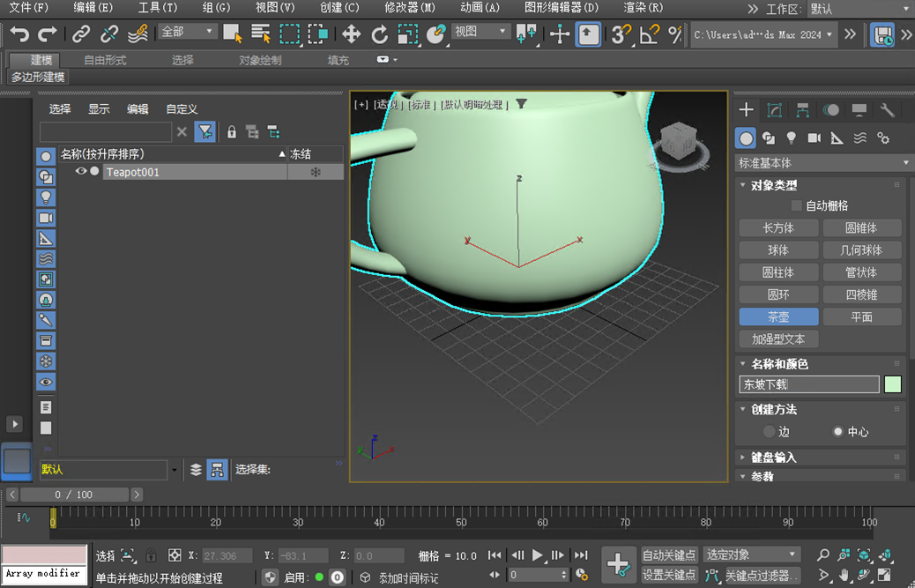Click the Unlink Selection icon
915x588 pixels.
point(109,34)
